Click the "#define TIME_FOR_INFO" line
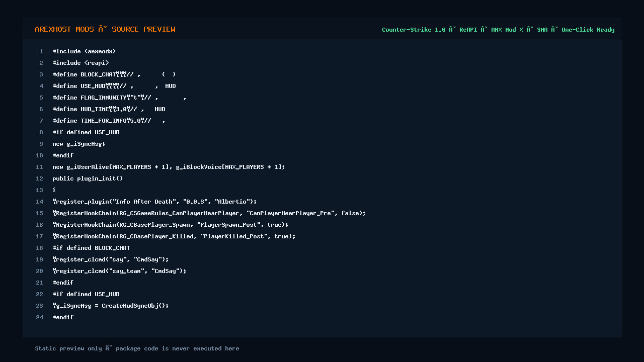Image resolution: width=644 pixels, height=362 pixels. 109,121
